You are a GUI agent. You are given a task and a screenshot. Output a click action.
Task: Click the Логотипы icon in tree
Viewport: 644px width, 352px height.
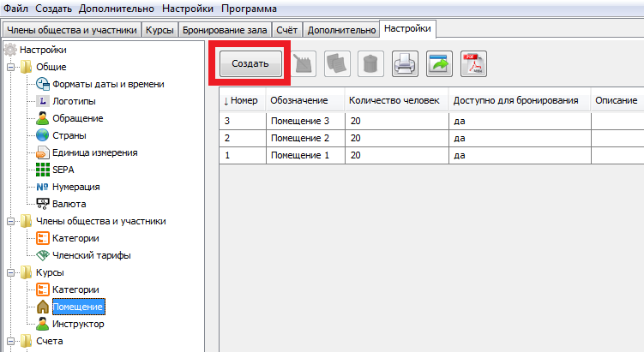43,101
